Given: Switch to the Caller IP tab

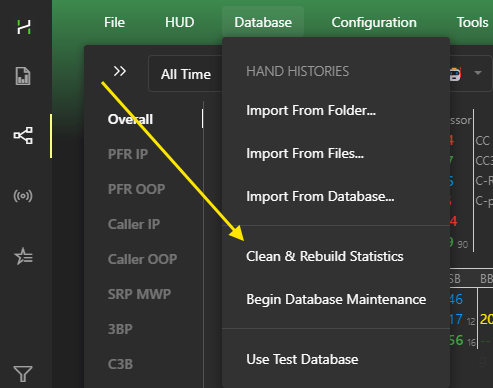Looking at the screenshot, I should (x=134, y=224).
